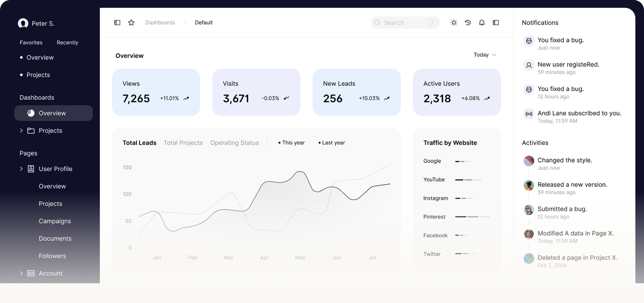The height and width of the screenshot is (303, 644).
Task: Expand the Projects folder under Dashboards
Action: 21,131
